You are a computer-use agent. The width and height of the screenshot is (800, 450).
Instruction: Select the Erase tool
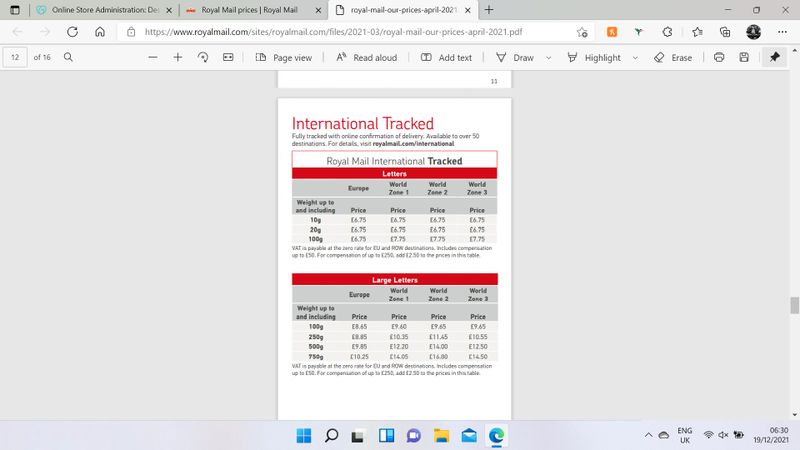673,58
